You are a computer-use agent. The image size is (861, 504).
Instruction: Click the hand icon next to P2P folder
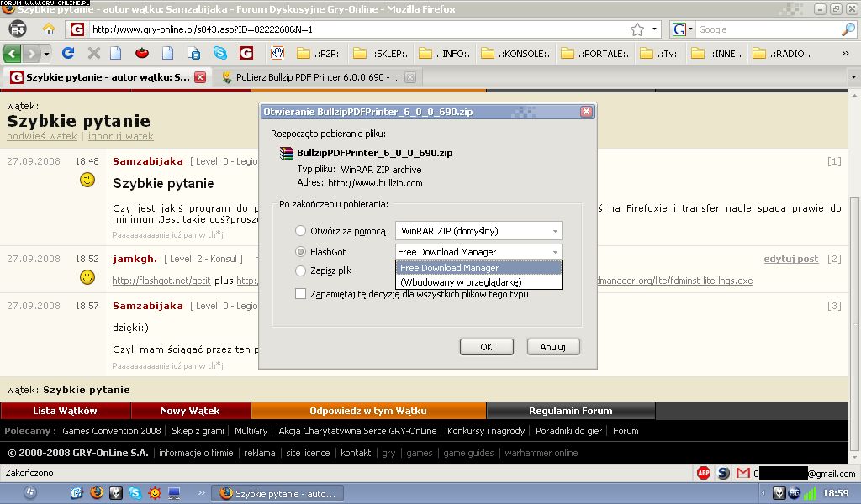(277, 53)
